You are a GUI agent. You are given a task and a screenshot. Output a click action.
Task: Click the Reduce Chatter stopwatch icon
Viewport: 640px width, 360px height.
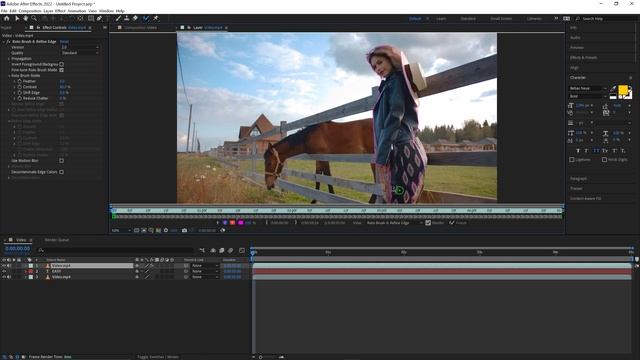(x=20, y=98)
